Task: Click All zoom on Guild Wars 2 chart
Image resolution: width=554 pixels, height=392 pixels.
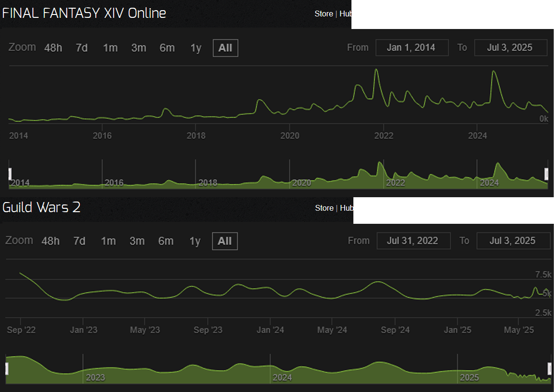Action: pyautogui.click(x=225, y=241)
